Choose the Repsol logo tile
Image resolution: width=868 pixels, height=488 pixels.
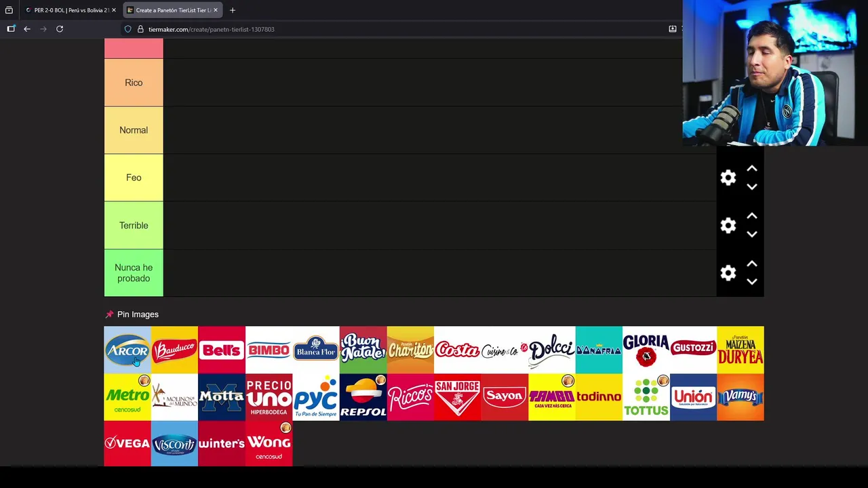pyautogui.click(x=363, y=397)
